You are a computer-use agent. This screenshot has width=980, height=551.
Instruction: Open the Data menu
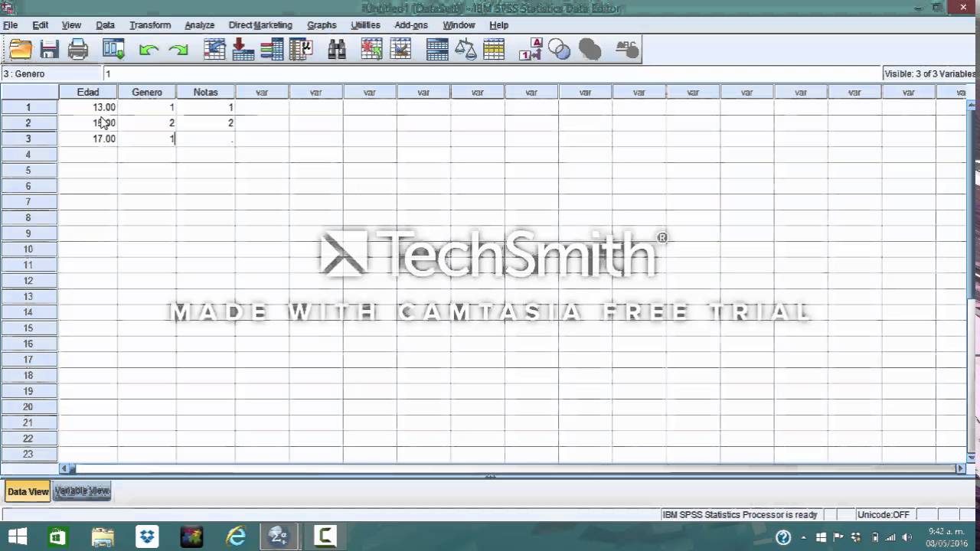click(x=105, y=25)
